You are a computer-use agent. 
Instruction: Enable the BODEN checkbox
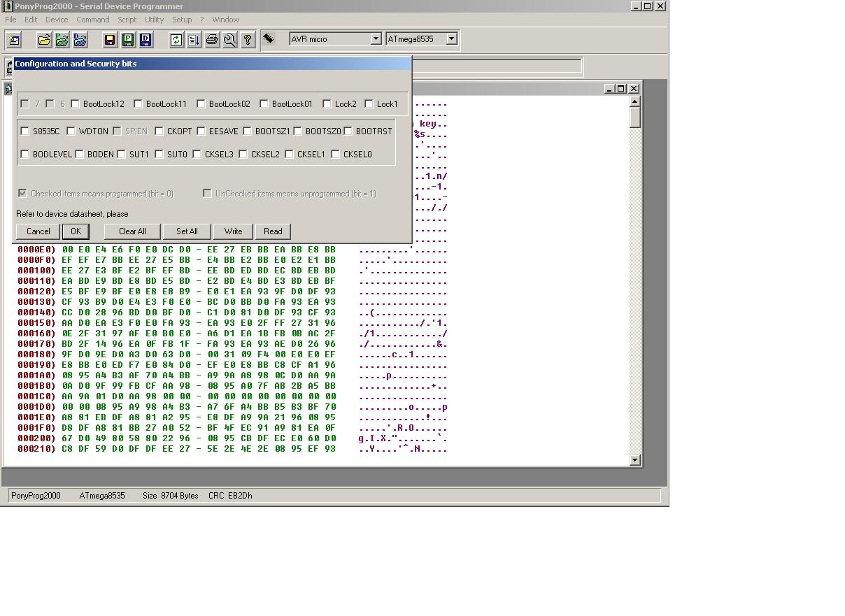79,154
